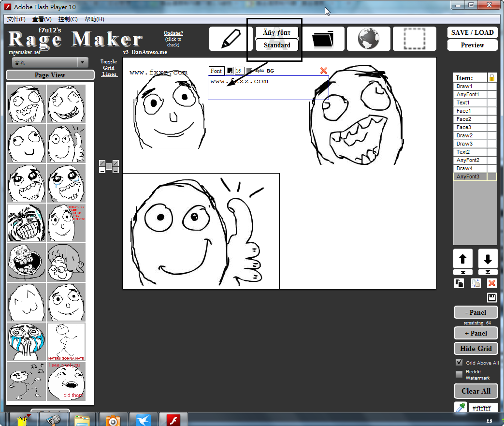Viewport: 504px width, 426px height.
Task: Click the globe web images icon
Action: pos(369,39)
